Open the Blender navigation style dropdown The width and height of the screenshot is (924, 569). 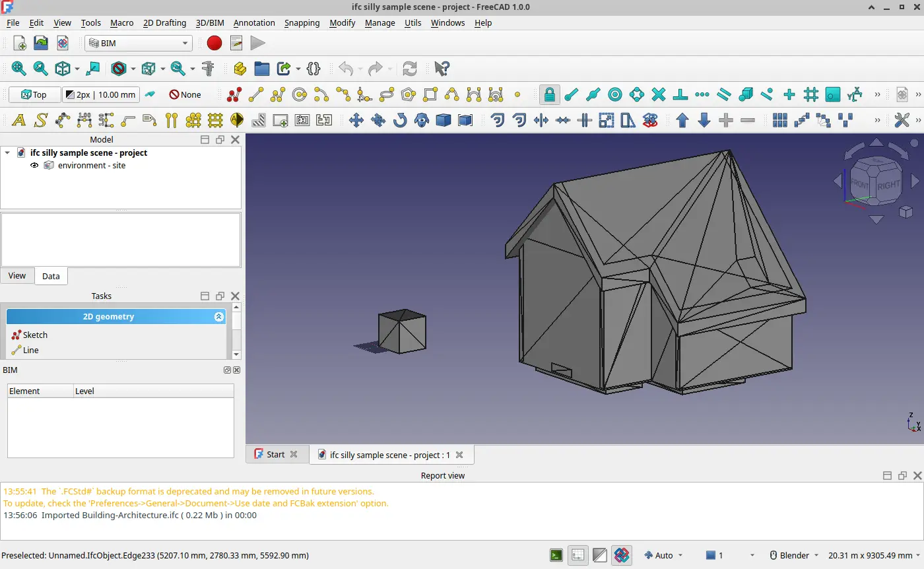[795, 555]
